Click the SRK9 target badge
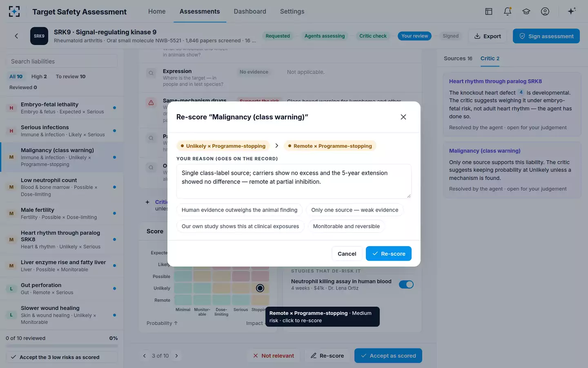Screen dimensions: 588x368 [x=39, y=36]
